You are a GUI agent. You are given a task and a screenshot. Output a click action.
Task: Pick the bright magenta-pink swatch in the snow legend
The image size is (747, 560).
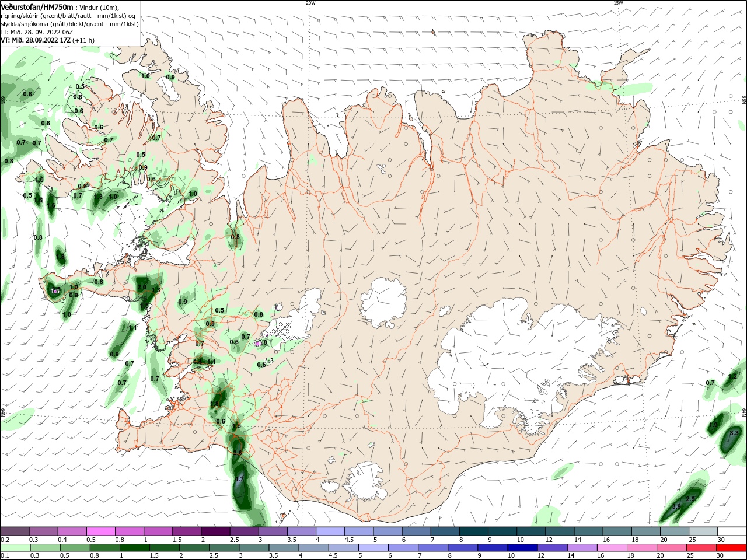(100, 531)
